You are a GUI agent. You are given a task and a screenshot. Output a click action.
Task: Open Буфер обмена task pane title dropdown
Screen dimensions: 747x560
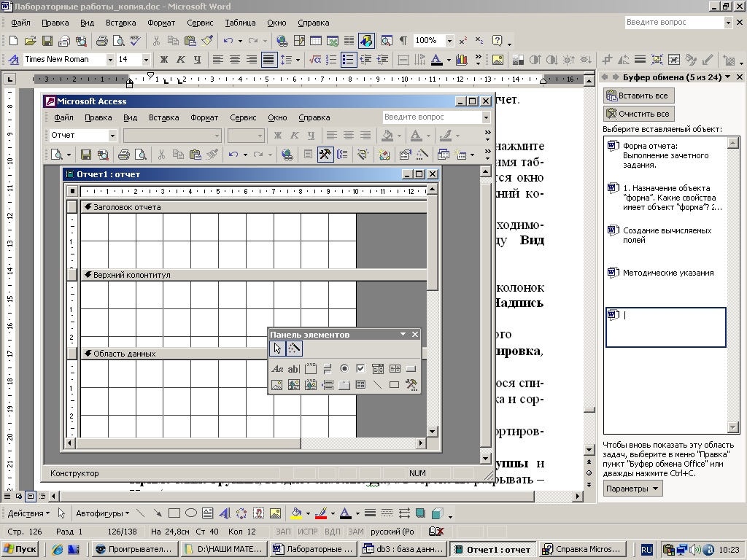[728, 77]
